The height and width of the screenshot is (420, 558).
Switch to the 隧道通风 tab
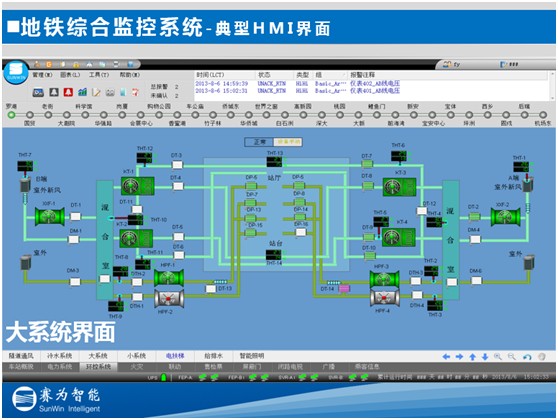[21, 356]
